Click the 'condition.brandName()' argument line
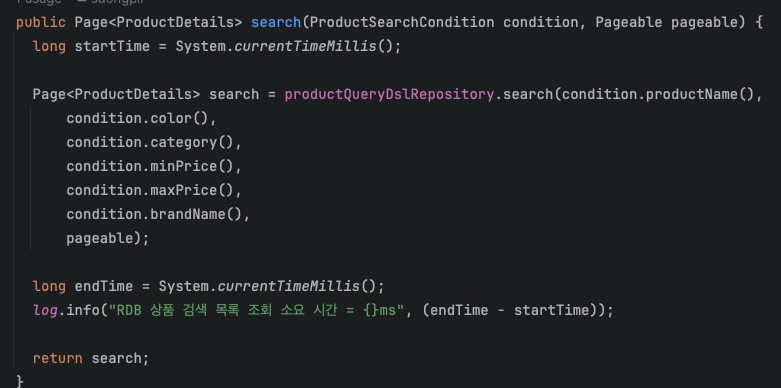The height and width of the screenshot is (388, 781). click(x=158, y=214)
